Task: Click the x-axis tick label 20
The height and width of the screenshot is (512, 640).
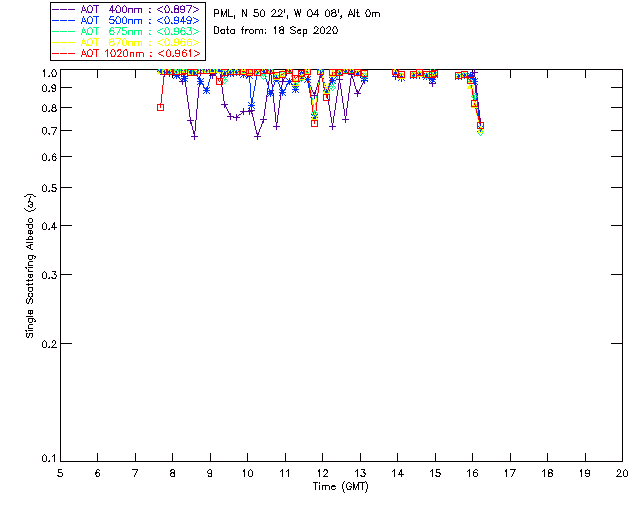Action: [622, 473]
